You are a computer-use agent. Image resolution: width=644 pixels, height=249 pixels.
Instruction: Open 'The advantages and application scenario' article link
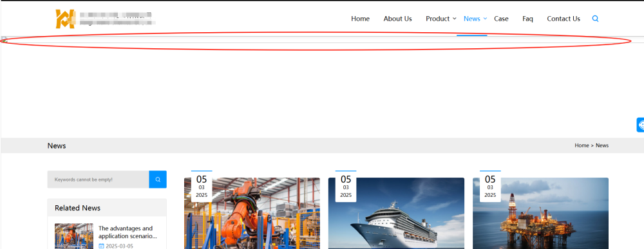[128, 232]
